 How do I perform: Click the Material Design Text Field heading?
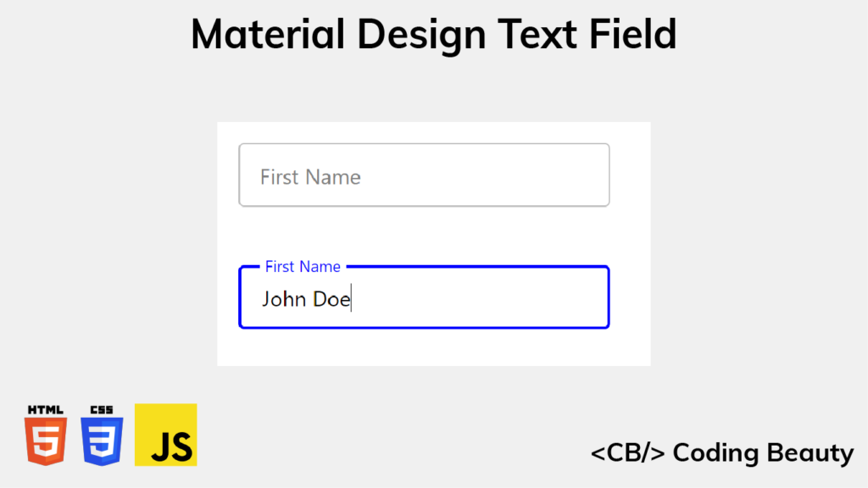(433, 34)
